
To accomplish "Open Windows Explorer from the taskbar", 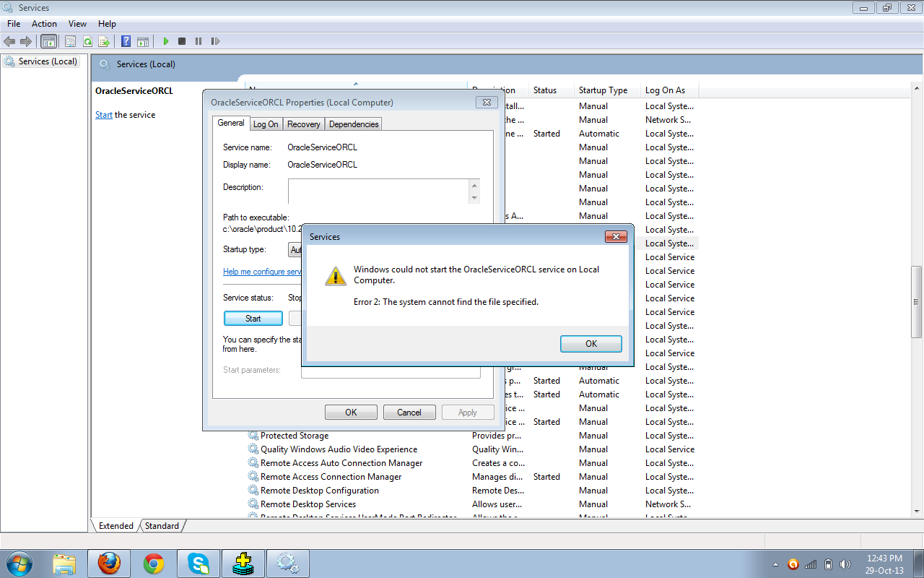I will pos(64,564).
